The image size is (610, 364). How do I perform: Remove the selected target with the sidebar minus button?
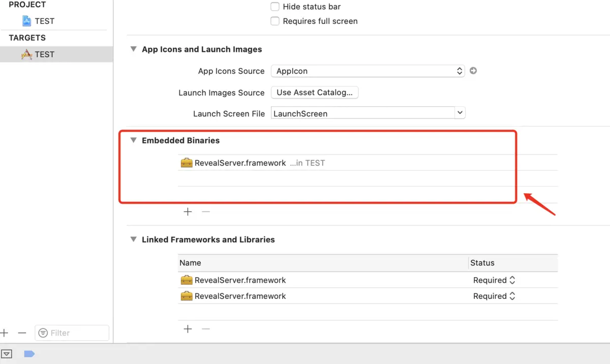[22, 333]
